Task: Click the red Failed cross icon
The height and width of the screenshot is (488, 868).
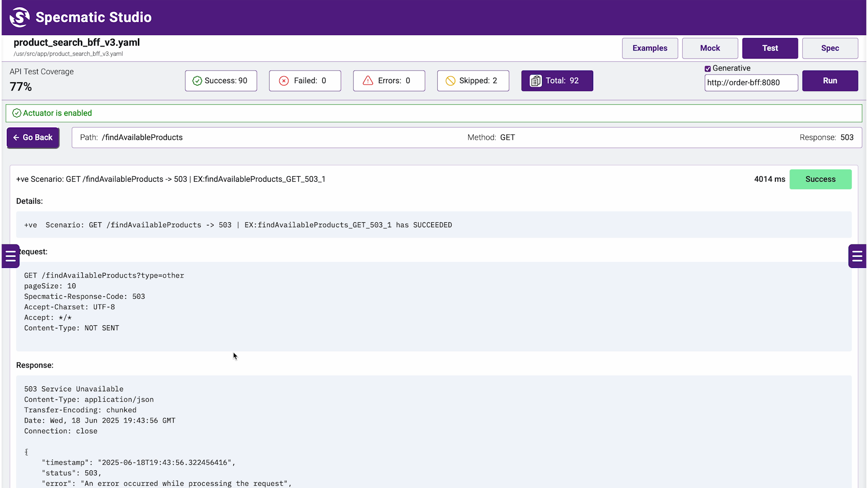Action: click(x=284, y=81)
